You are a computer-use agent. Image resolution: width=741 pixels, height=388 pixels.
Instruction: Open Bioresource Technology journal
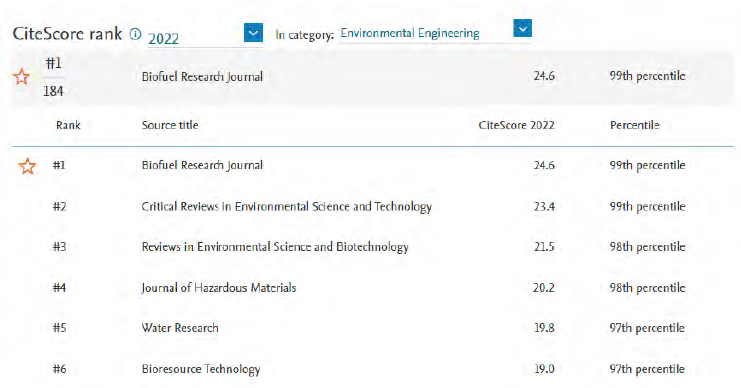click(201, 369)
